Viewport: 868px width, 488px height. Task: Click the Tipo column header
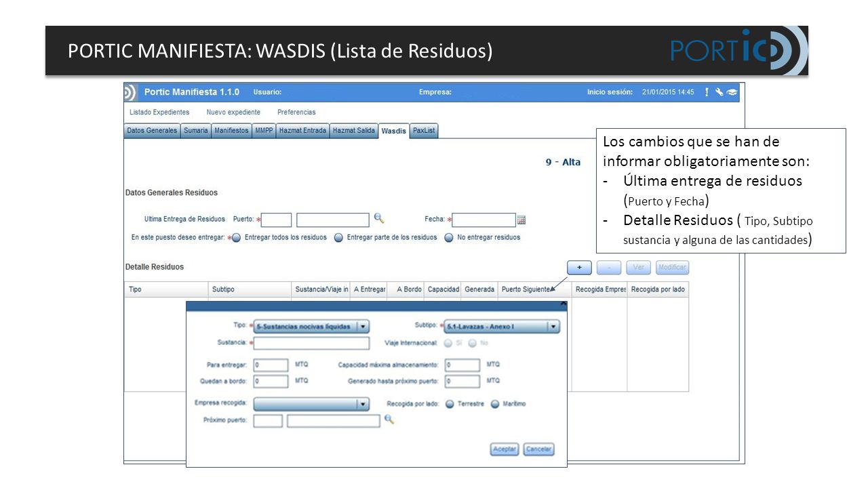click(166, 289)
